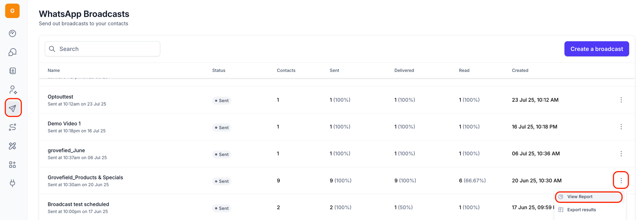The image size is (644, 220).
Task: Focus the Search broadcasts field
Action: click(106, 49)
